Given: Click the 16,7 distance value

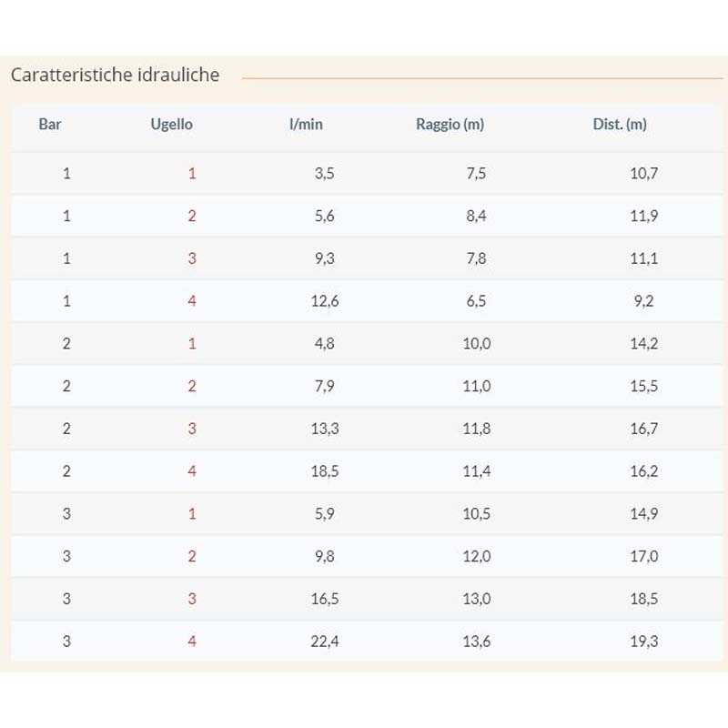Looking at the screenshot, I should (644, 429).
